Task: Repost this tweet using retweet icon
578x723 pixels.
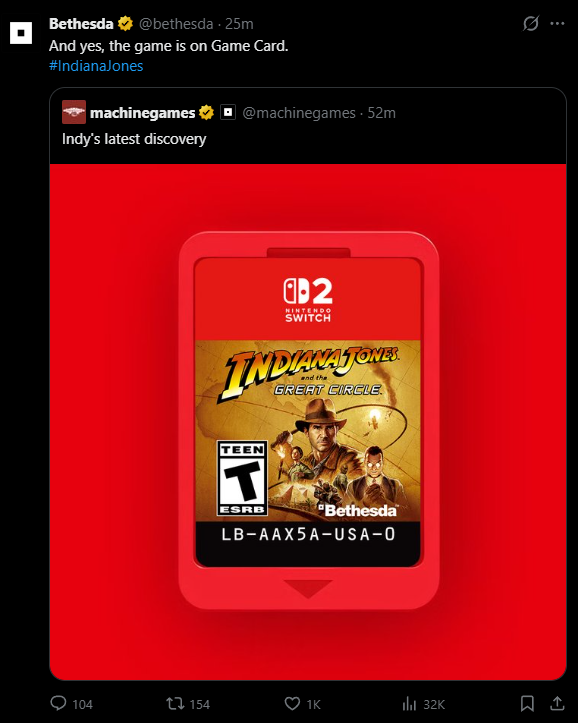Action: click(x=175, y=704)
